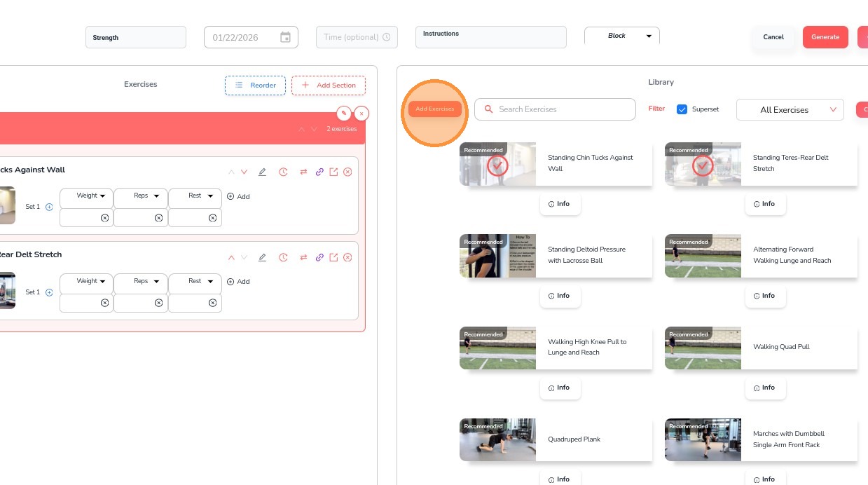Add a set to Chin Tucks Against Wall
Screen dimensions: 868x485
[49, 207]
